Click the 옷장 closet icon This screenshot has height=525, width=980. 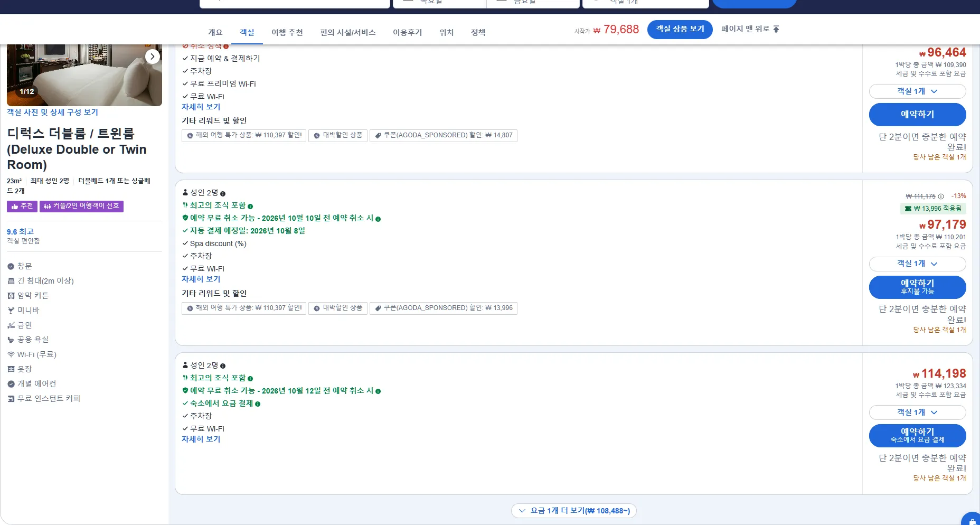click(11, 369)
